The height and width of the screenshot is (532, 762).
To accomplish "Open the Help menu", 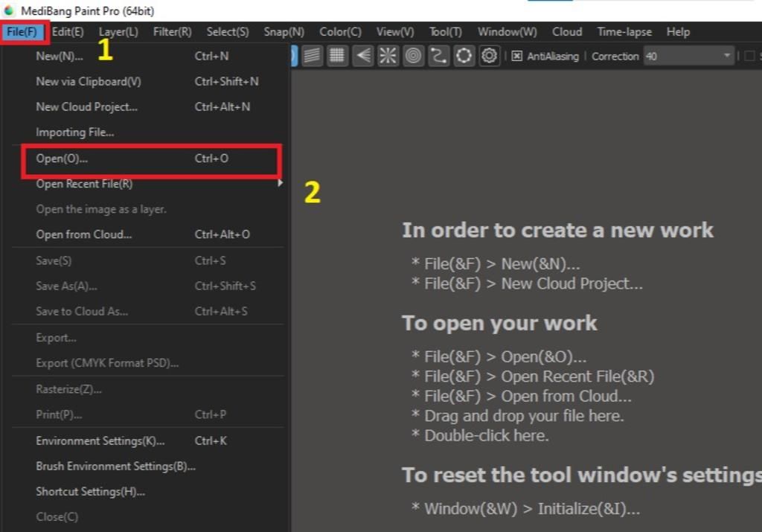I will [678, 32].
